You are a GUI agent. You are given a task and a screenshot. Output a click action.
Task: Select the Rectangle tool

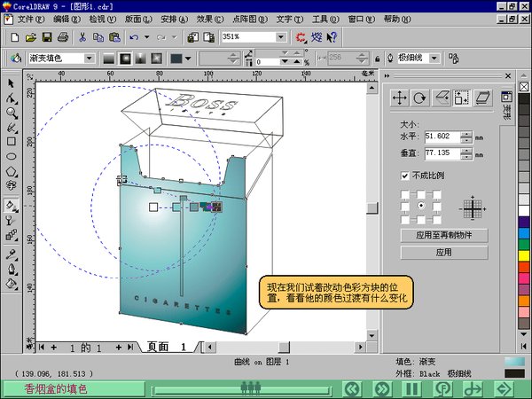pyautogui.click(x=12, y=141)
